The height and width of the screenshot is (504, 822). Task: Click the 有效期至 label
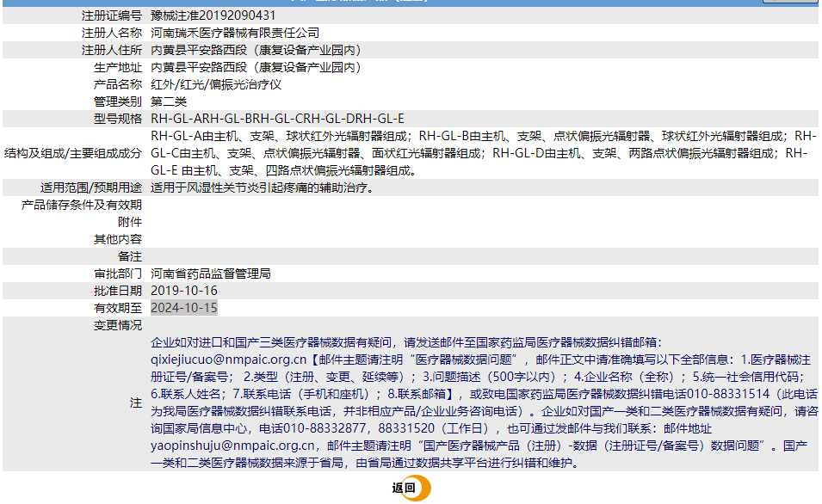[x=118, y=308]
